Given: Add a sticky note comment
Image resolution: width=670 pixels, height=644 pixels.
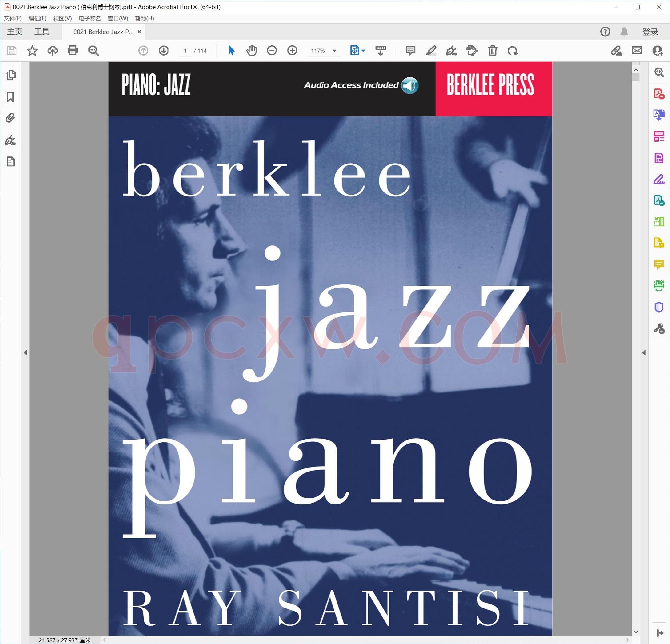Looking at the screenshot, I should click(x=410, y=51).
